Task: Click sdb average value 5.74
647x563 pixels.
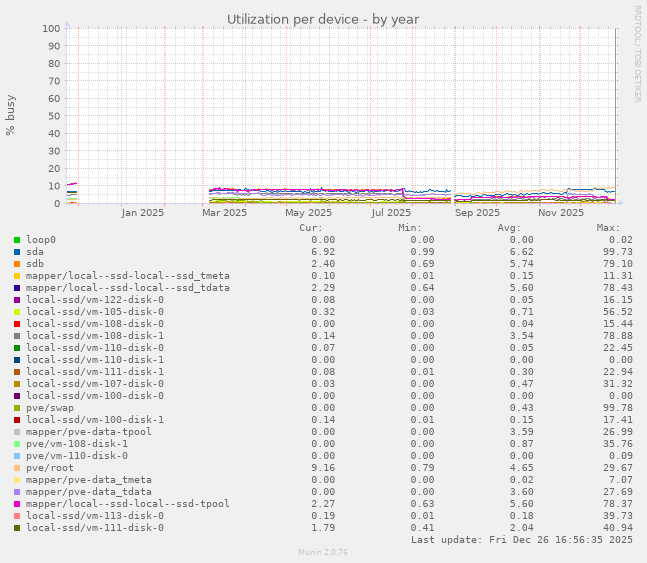Action: 522,264
